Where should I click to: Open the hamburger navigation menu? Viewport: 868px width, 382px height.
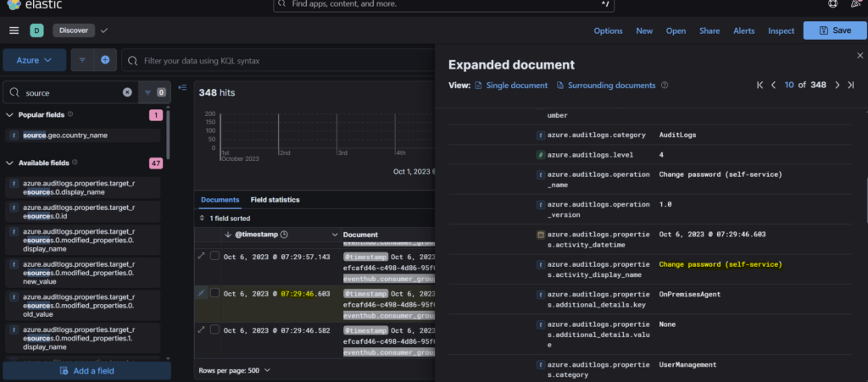(x=14, y=30)
